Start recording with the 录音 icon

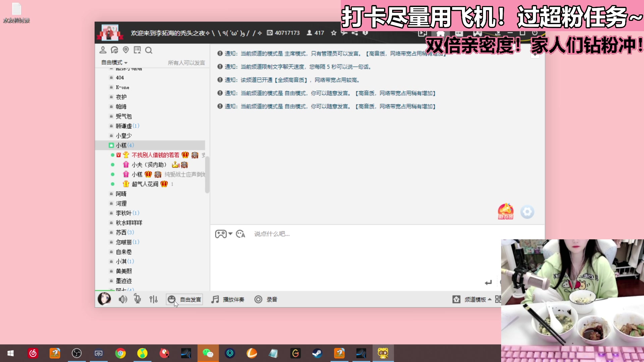pos(258,299)
